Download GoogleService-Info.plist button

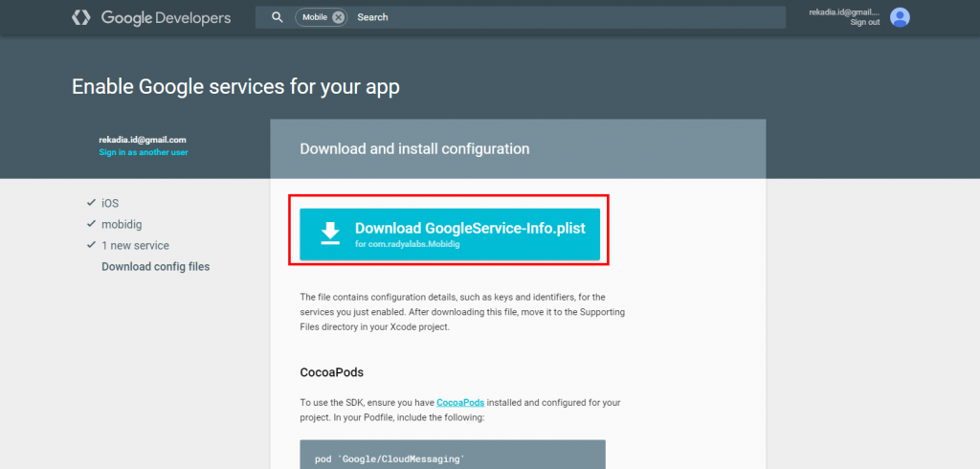(450, 234)
